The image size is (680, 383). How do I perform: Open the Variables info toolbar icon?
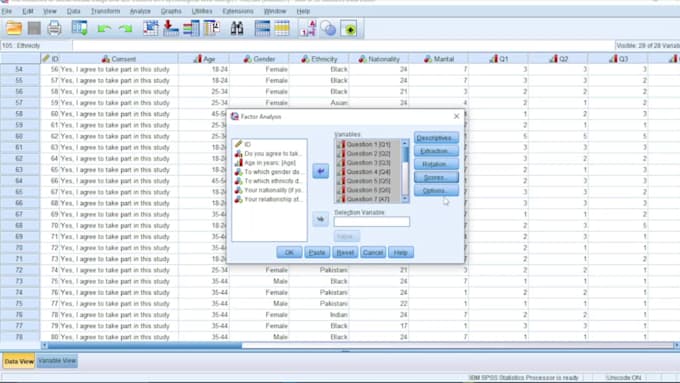[x=191, y=29]
